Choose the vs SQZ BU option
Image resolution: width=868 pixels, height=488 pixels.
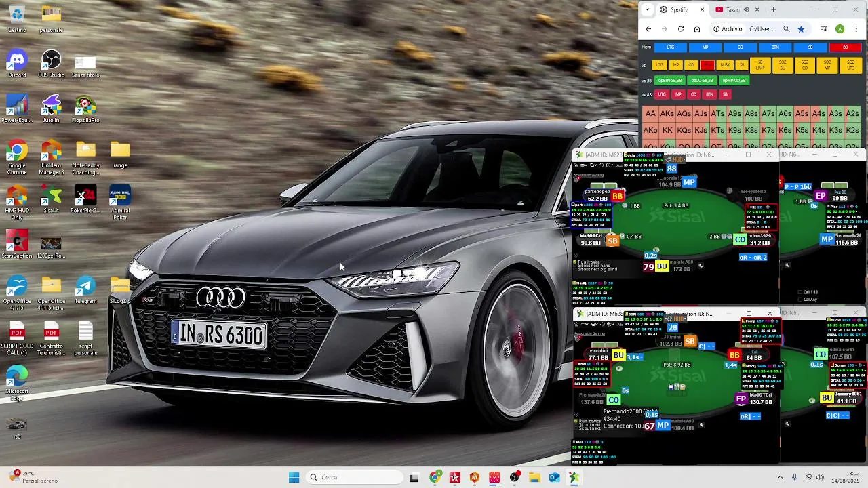(x=783, y=65)
